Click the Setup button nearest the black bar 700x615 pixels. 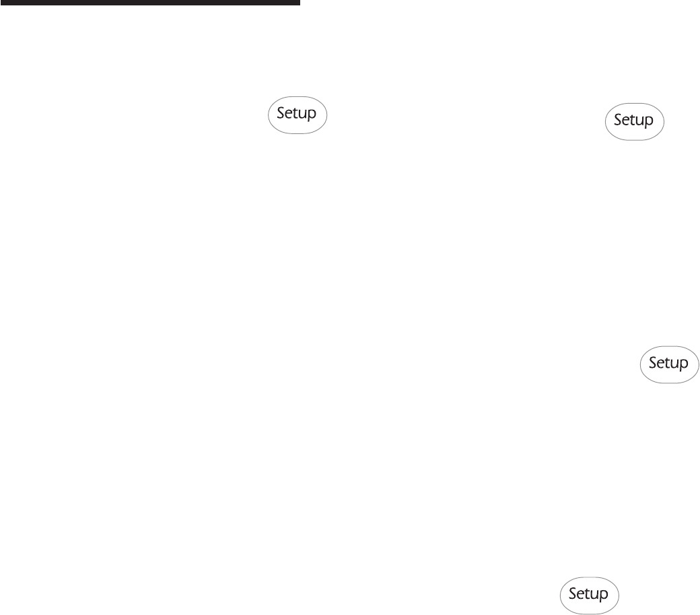click(297, 115)
